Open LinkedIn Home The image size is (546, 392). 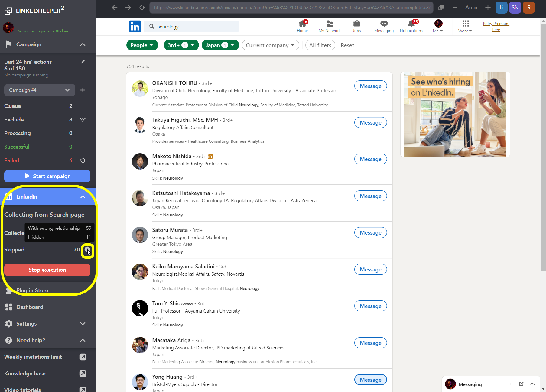(x=302, y=26)
